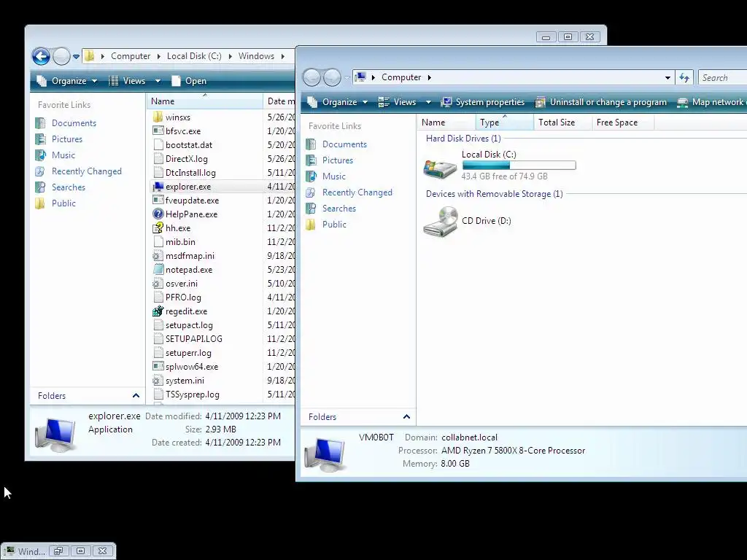Click the Windows breadcrumb segment
This screenshot has width=747, height=560.
[256, 56]
